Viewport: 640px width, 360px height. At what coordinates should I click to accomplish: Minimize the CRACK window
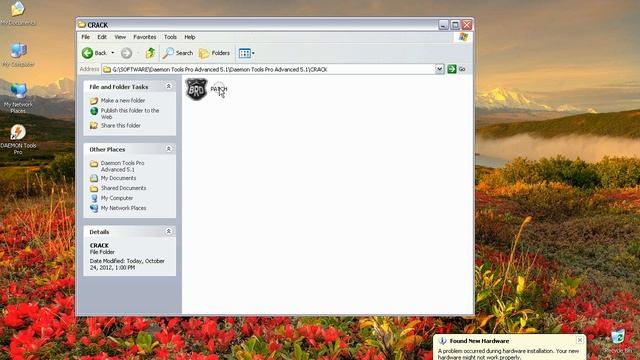coord(444,25)
